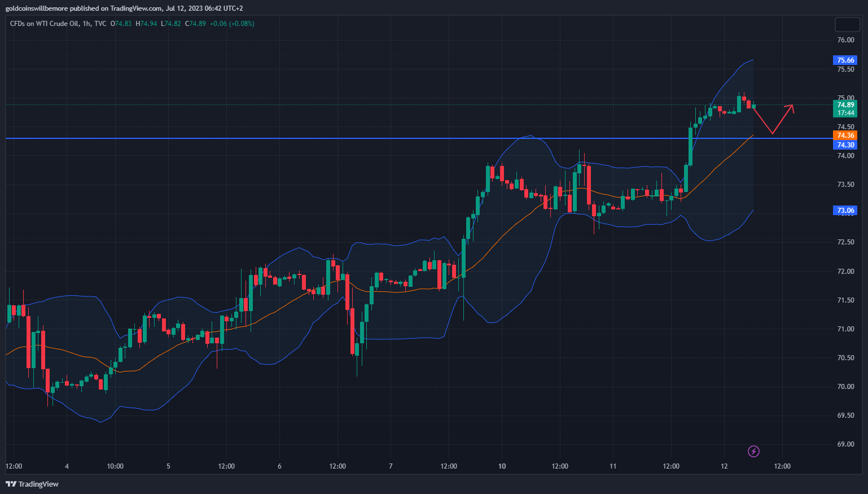Click date label '12' on time axis

[724, 466]
